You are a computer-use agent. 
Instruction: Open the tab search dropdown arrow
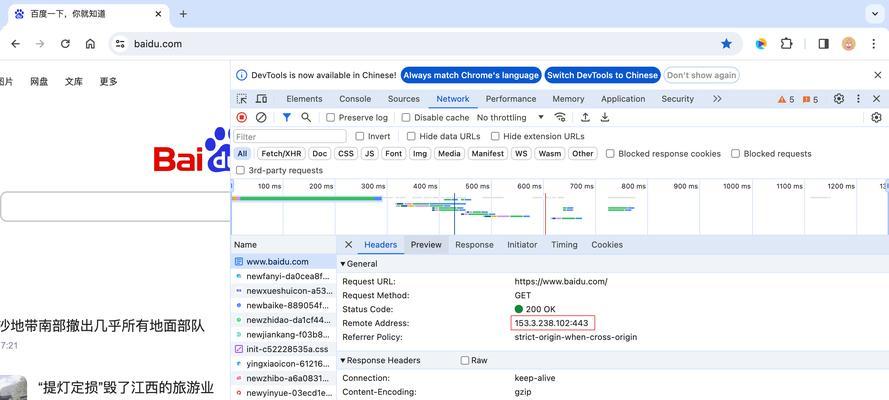click(x=874, y=14)
